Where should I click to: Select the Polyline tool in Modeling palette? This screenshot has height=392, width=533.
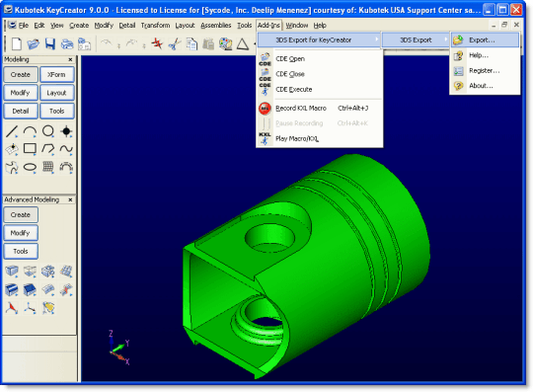(48, 148)
